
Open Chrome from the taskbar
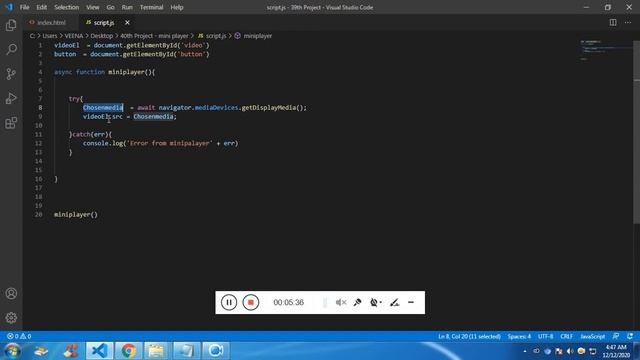pos(129,351)
